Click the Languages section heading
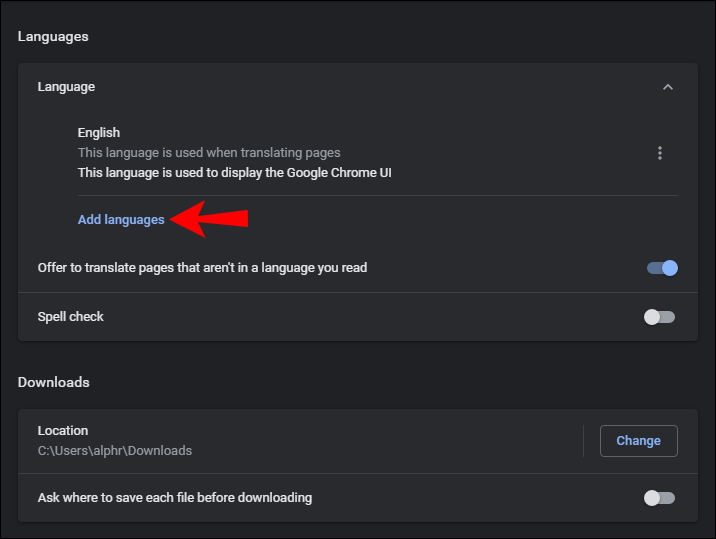The height and width of the screenshot is (539, 716). point(53,37)
